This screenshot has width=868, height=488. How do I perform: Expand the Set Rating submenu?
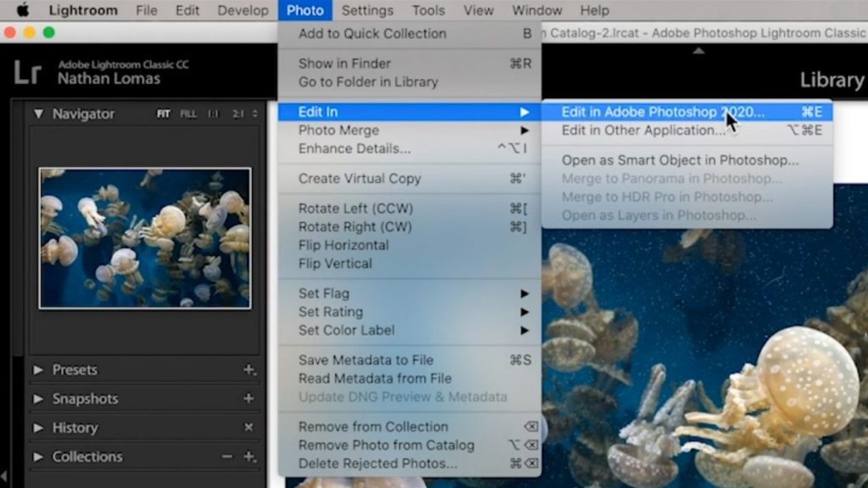click(x=409, y=312)
